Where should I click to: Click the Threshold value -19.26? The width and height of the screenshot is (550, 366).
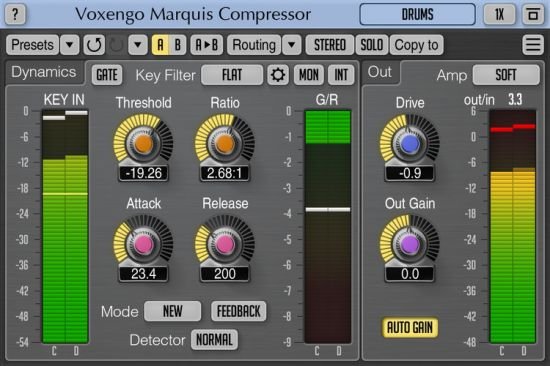click(x=143, y=173)
